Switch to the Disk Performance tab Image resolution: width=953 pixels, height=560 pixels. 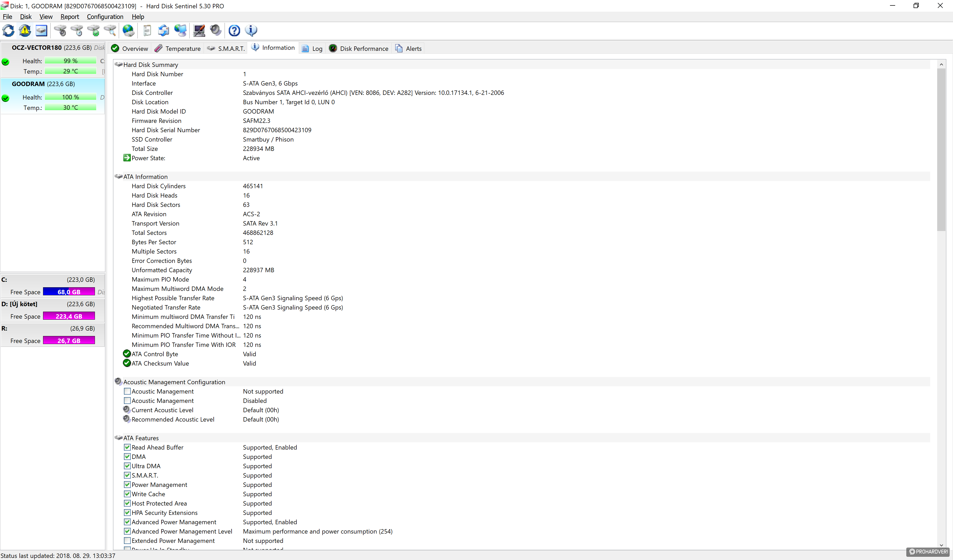[359, 48]
